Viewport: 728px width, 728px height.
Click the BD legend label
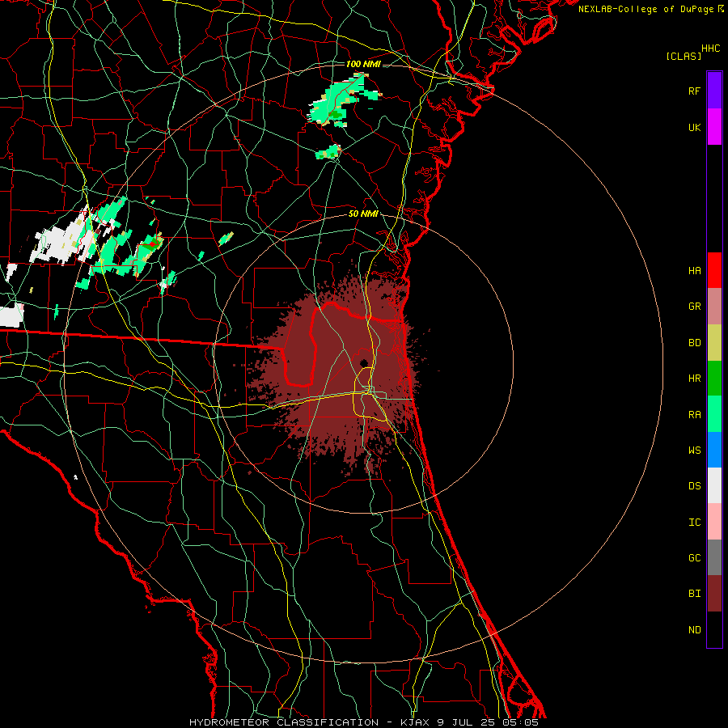694,343
